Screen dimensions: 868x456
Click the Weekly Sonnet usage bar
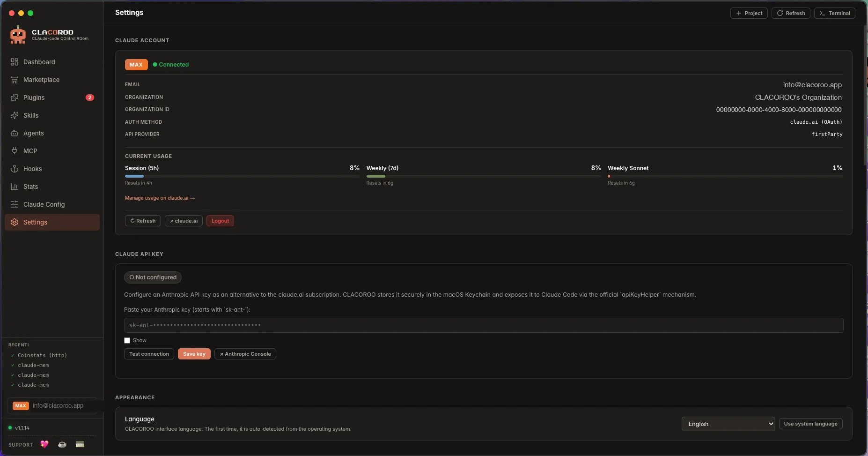point(725,176)
